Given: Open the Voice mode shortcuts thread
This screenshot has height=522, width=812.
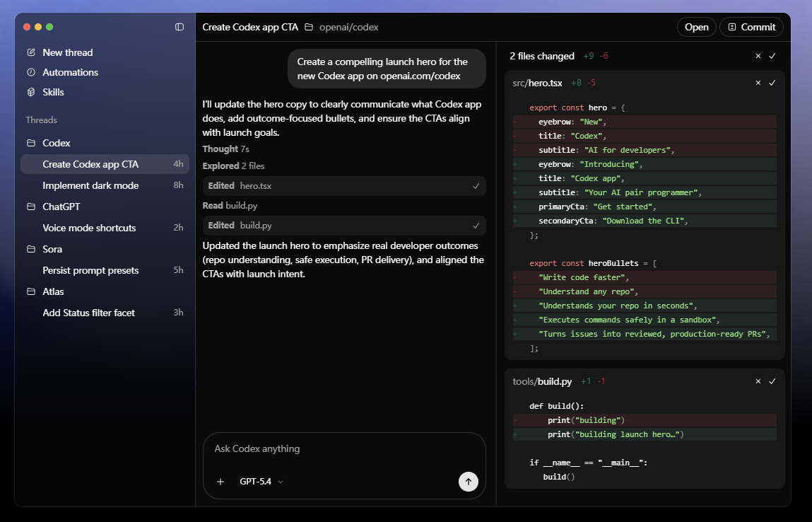Looking at the screenshot, I should pos(105,228).
